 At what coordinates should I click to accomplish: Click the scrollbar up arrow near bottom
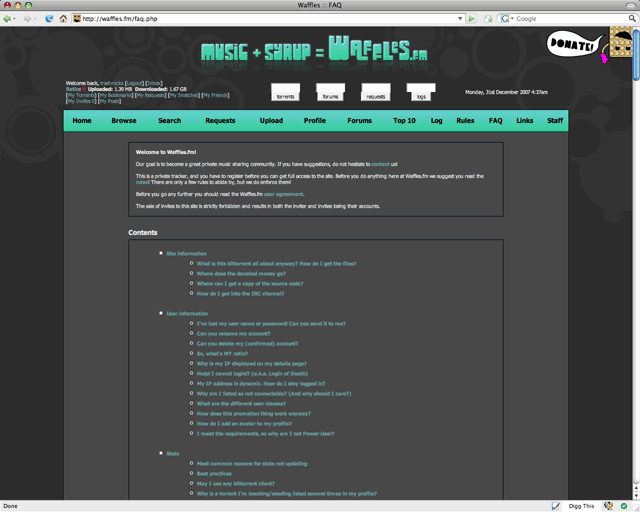(x=636, y=488)
